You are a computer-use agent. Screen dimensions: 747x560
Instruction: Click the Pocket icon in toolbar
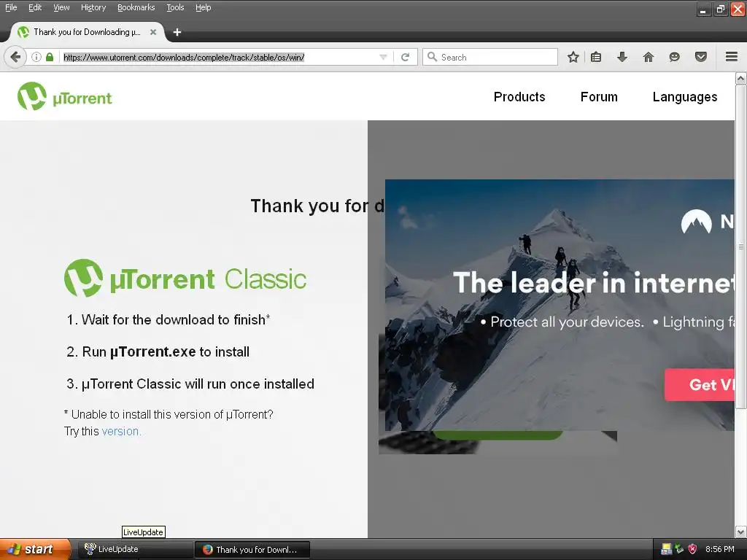[x=701, y=57]
